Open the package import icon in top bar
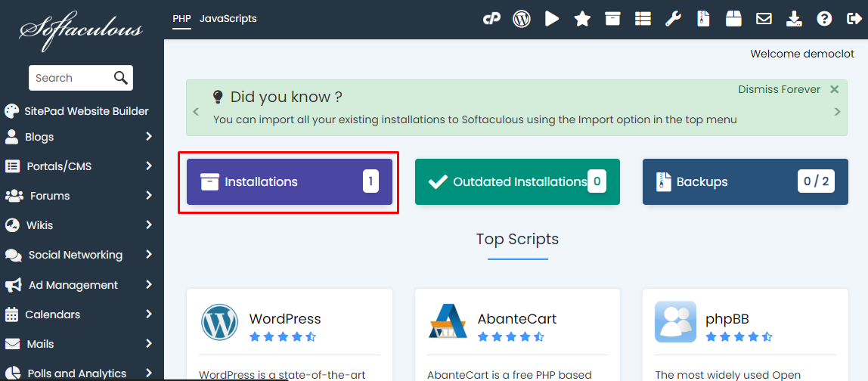Image resolution: width=868 pixels, height=381 pixels. (x=733, y=20)
